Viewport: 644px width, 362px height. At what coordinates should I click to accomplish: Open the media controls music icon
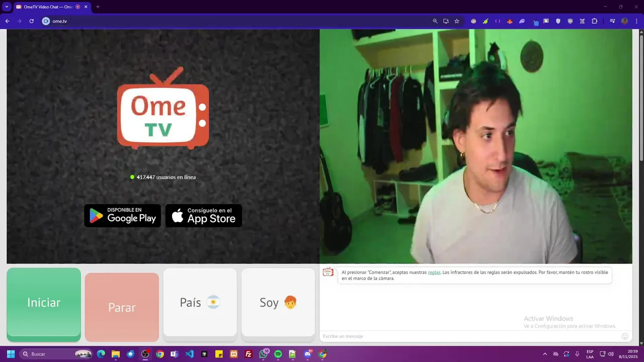(612, 21)
